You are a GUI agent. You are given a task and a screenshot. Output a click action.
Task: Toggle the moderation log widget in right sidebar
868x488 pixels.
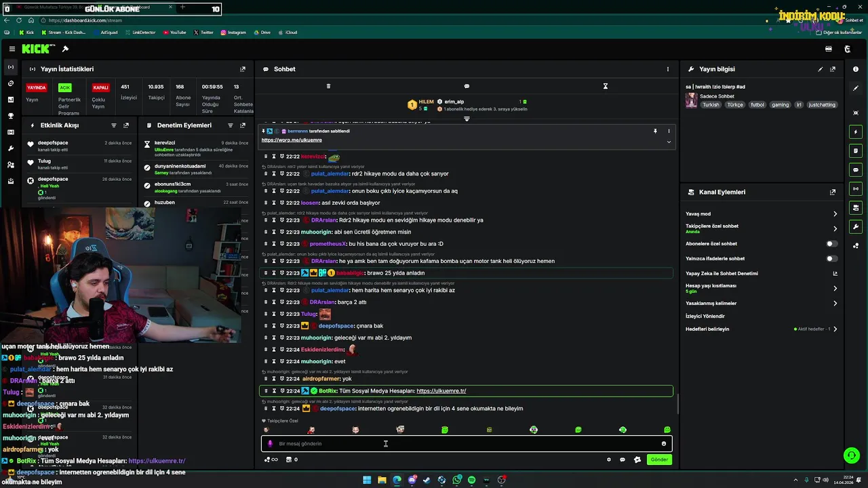tap(856, 150)
